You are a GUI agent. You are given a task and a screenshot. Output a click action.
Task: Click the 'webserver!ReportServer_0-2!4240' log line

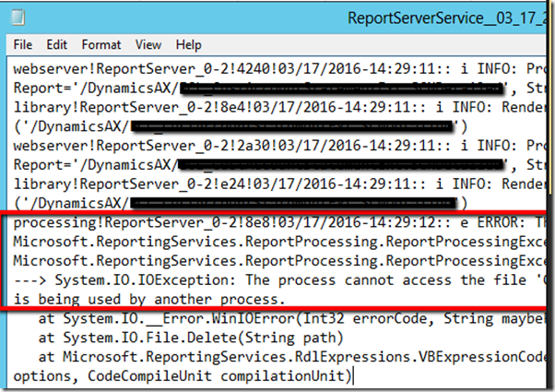coord(279,68)
